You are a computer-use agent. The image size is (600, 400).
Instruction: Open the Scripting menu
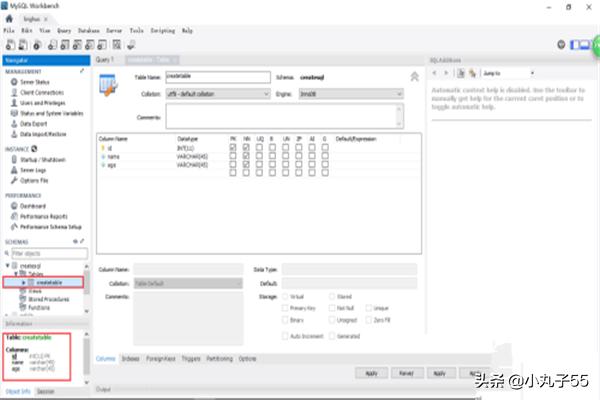[163, 30]
